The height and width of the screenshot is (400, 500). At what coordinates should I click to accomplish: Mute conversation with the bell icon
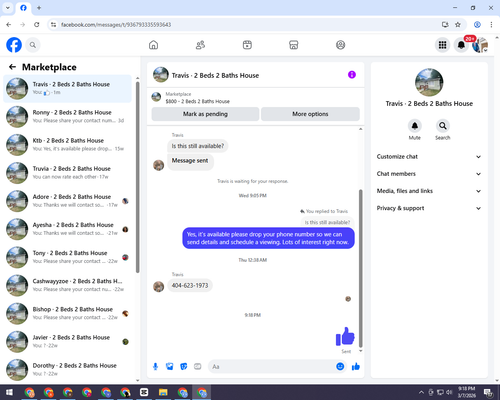coord(415,126)
